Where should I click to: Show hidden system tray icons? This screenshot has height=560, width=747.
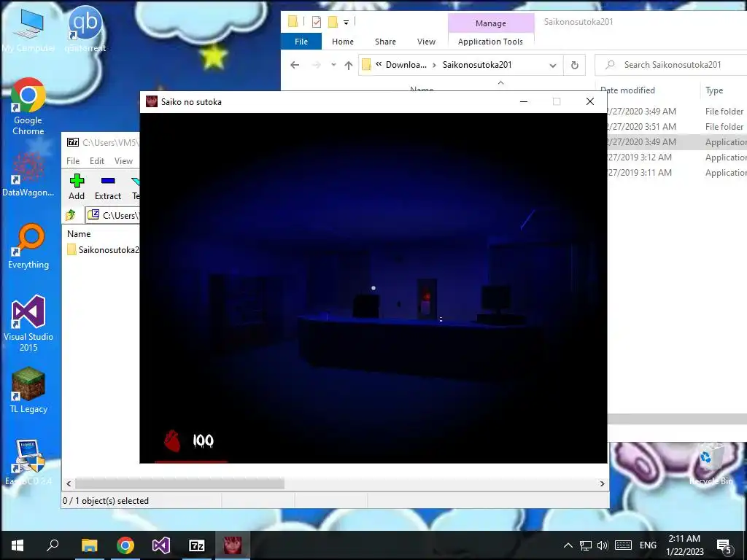pyautogui.click(x=568, y=545)
